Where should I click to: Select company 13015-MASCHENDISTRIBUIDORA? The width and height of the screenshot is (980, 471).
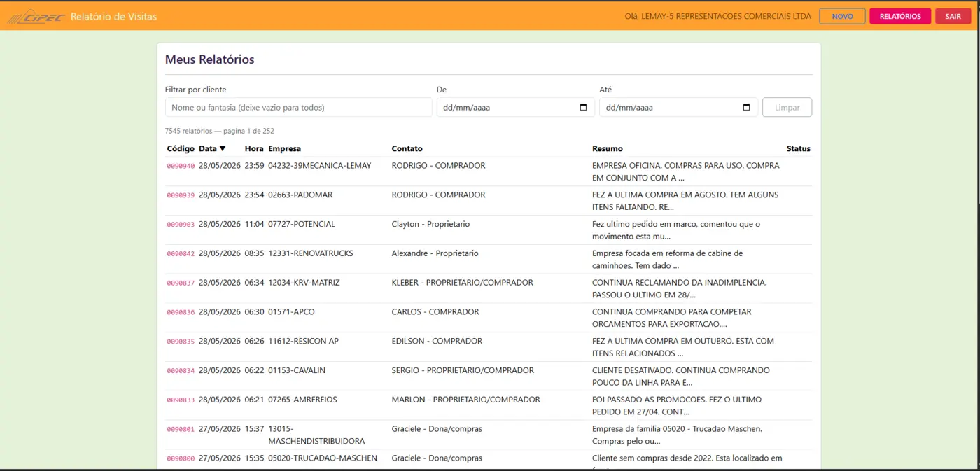(316, 435)
